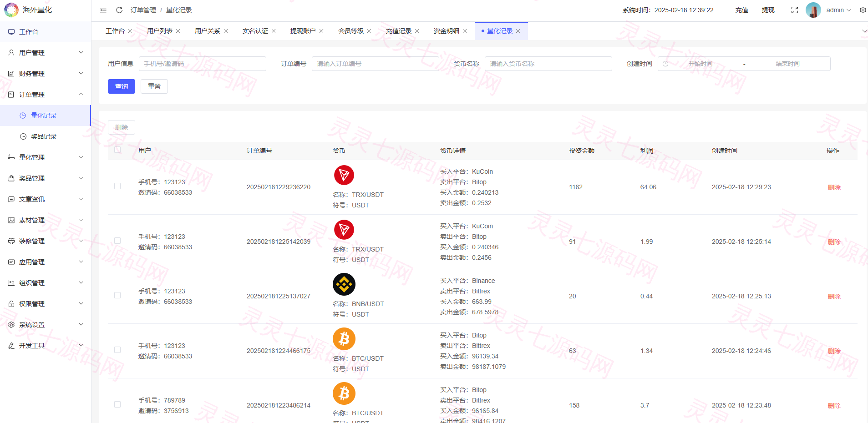The height and width of the screenshot is (423, 868).
Task: Toggle fullscreen mode icon
Action: (795, 10)
